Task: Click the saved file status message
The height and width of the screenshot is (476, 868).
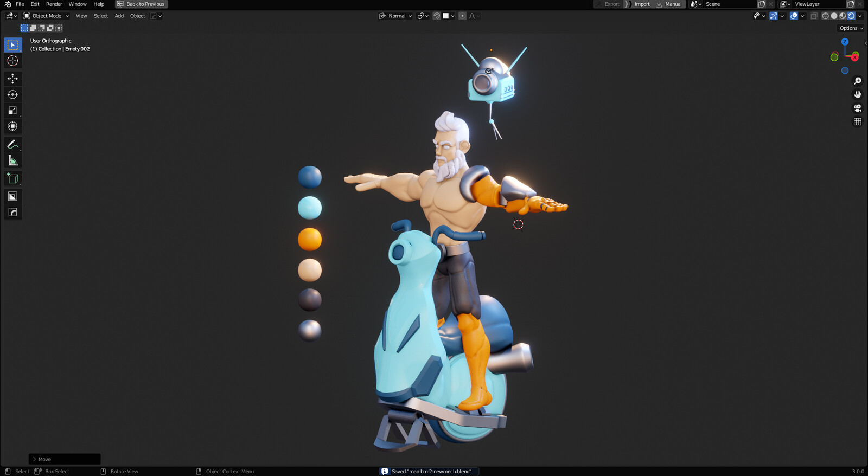Action: (429, 471)
